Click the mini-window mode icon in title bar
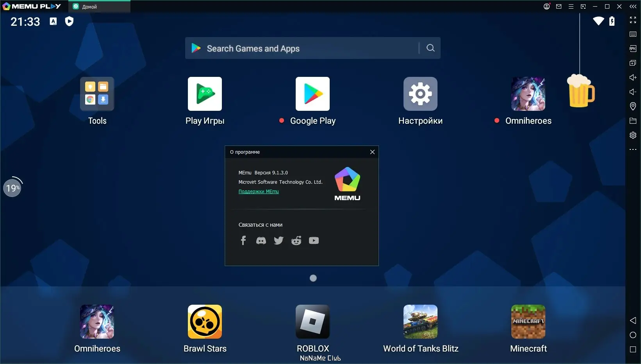The width and height of the screenshot is (641, 364). tap(583, 6)
